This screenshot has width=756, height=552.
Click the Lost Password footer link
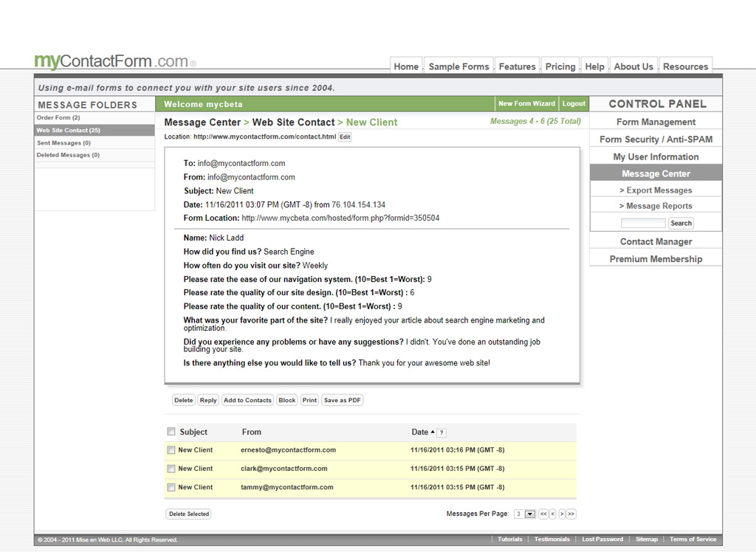pos(602,539)
